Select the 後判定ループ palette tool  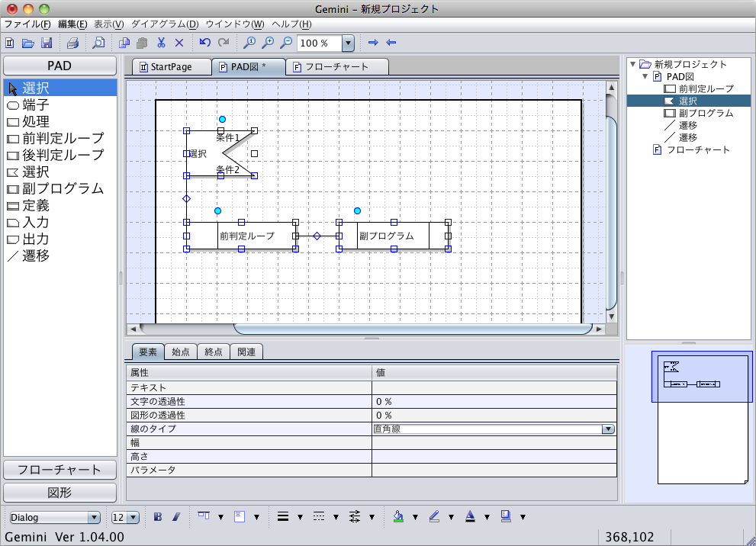coord(60,155)
